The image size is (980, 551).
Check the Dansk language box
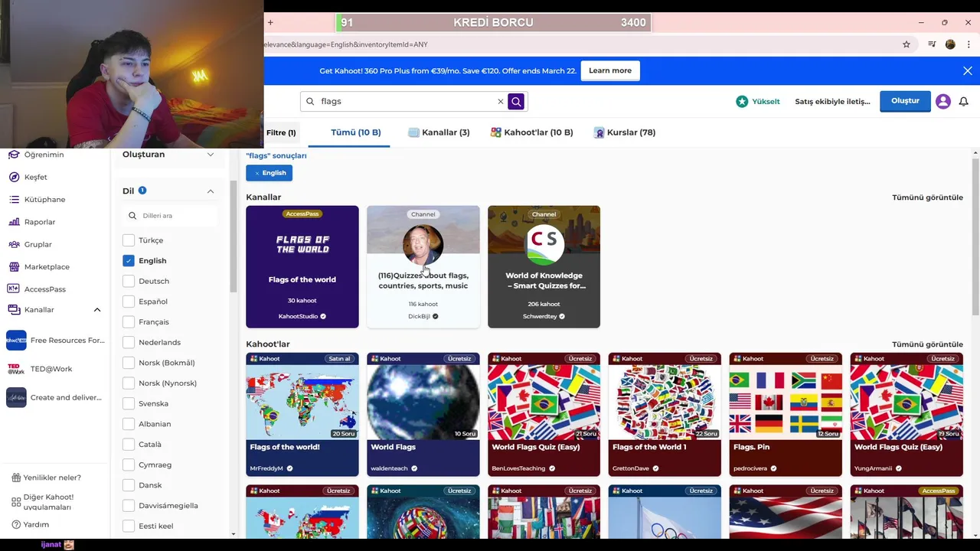(129, 485)
